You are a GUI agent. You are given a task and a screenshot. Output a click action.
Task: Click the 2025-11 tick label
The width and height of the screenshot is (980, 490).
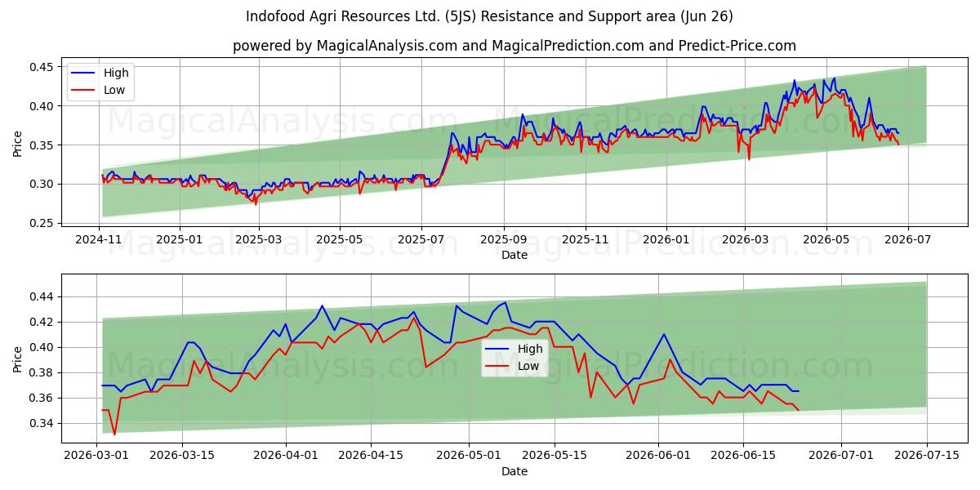[x=585, y=239]
